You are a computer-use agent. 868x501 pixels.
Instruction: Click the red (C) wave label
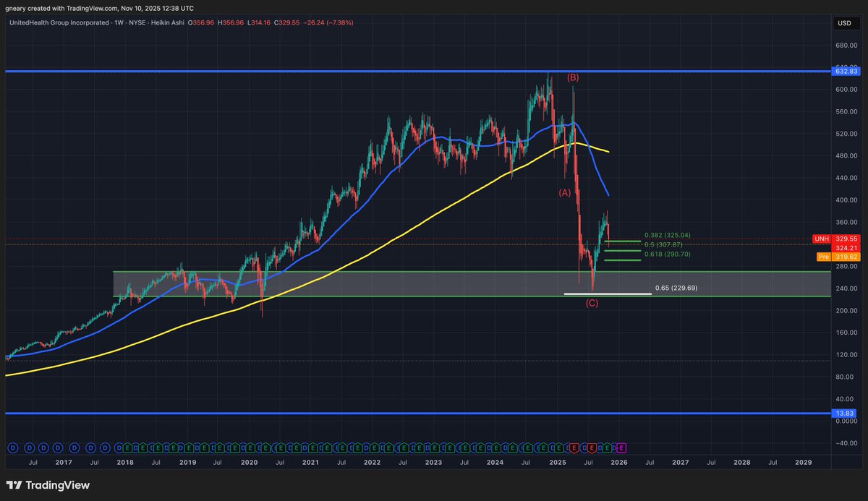[592, 303]
